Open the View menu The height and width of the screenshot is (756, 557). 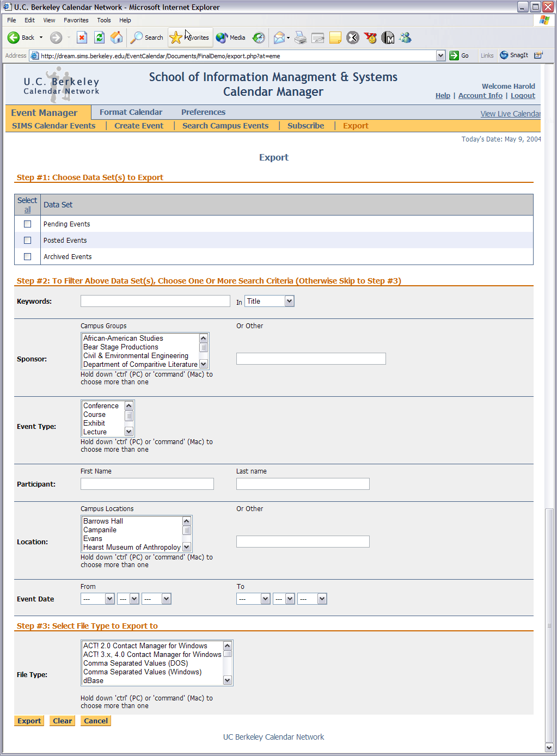pyautogui.click(x=49, y=20)
